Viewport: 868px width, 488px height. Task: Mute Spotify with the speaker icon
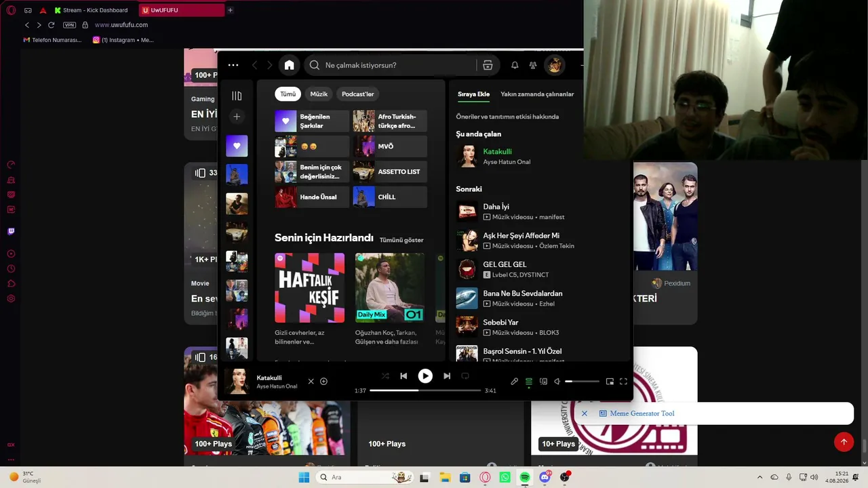pos(557,382)
